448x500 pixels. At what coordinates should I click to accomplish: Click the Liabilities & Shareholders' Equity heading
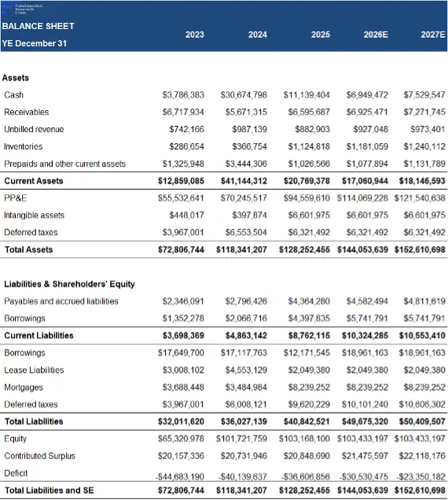coord(69,284)
